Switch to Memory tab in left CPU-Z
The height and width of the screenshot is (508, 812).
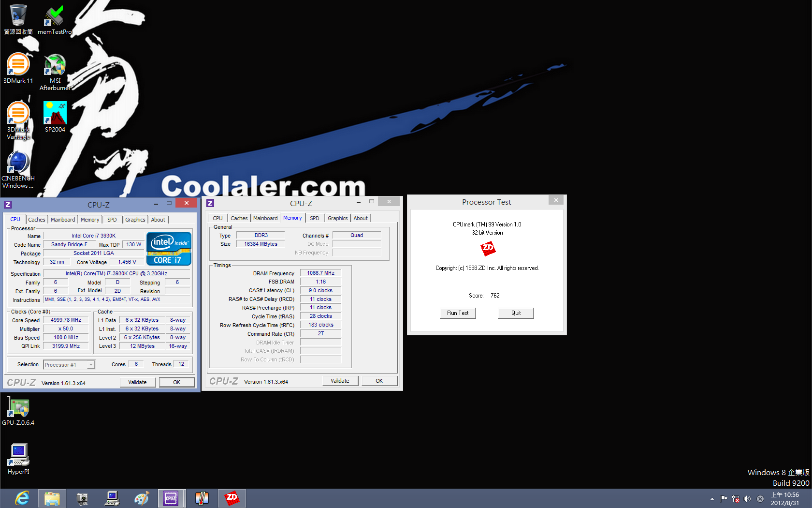pos(90,220)
